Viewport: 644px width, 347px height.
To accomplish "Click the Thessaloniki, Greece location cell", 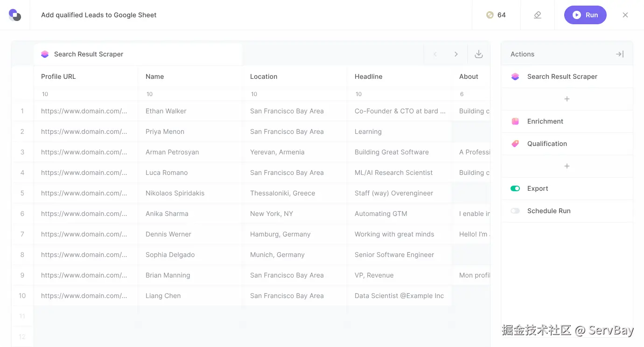I will [x=295, y=193].
